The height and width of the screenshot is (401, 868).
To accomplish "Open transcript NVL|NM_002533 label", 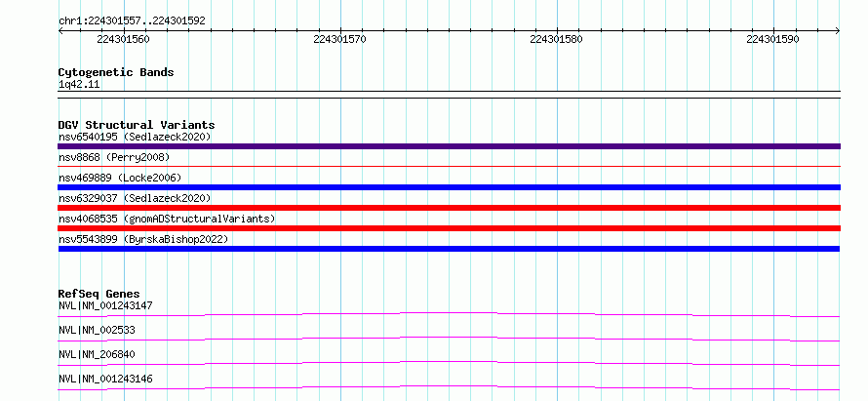I will click(97, 330).
